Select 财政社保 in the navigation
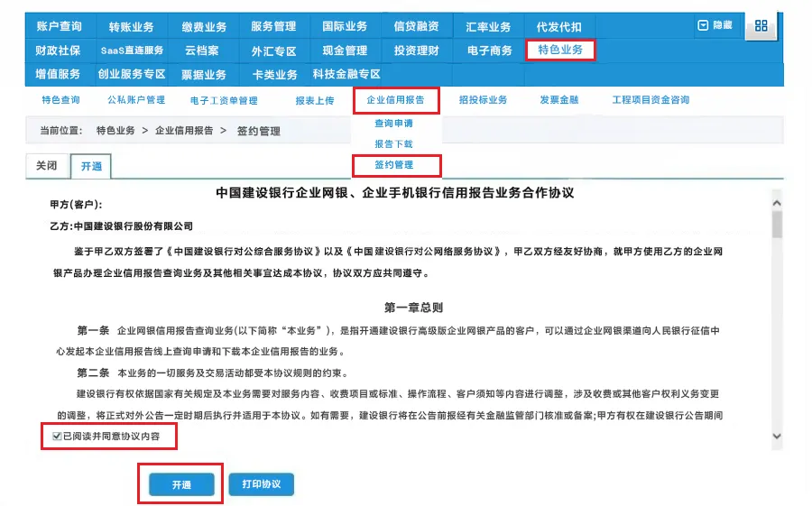Image resolution: width=812 pixels, height=506 pixels. coord(58,51)
